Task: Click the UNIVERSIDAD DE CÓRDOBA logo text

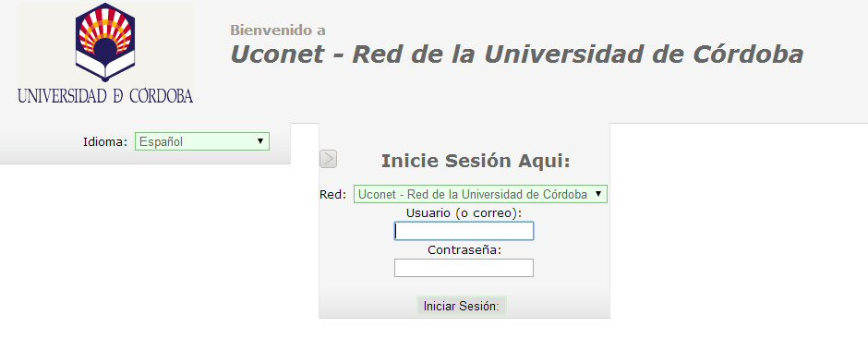Action: pos(105,96)
